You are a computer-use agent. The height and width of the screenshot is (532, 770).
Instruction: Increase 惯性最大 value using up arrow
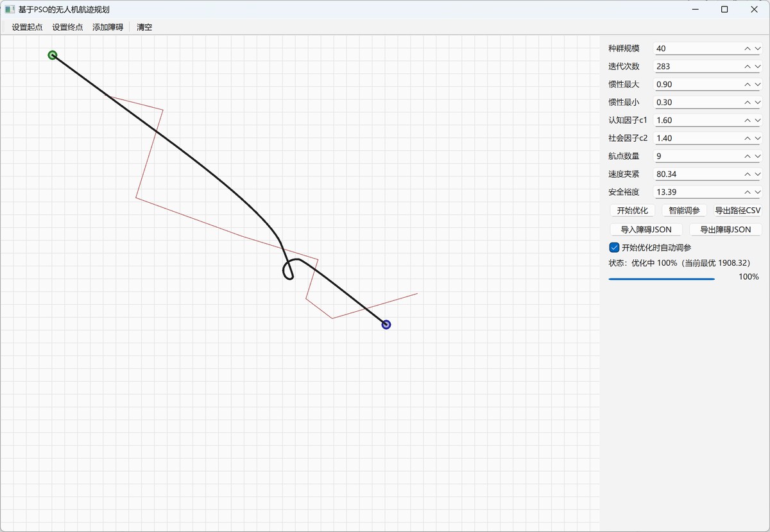tap(748, 84)
